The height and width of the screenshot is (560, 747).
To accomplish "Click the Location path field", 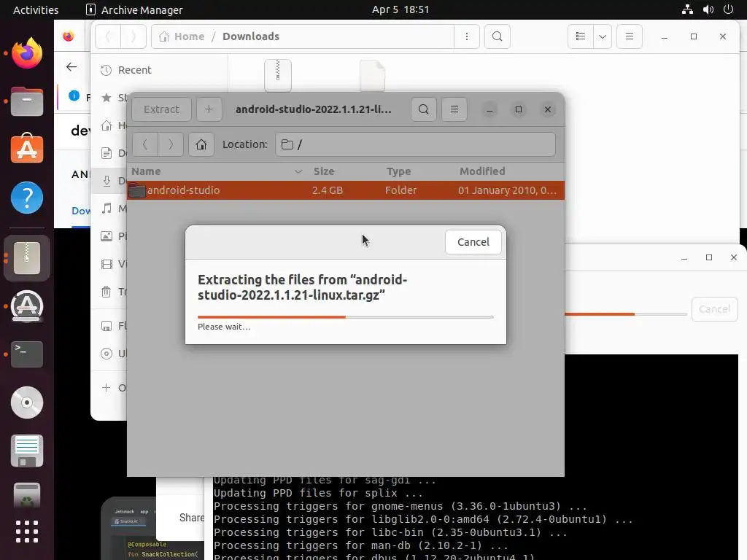I will [415, 144].
